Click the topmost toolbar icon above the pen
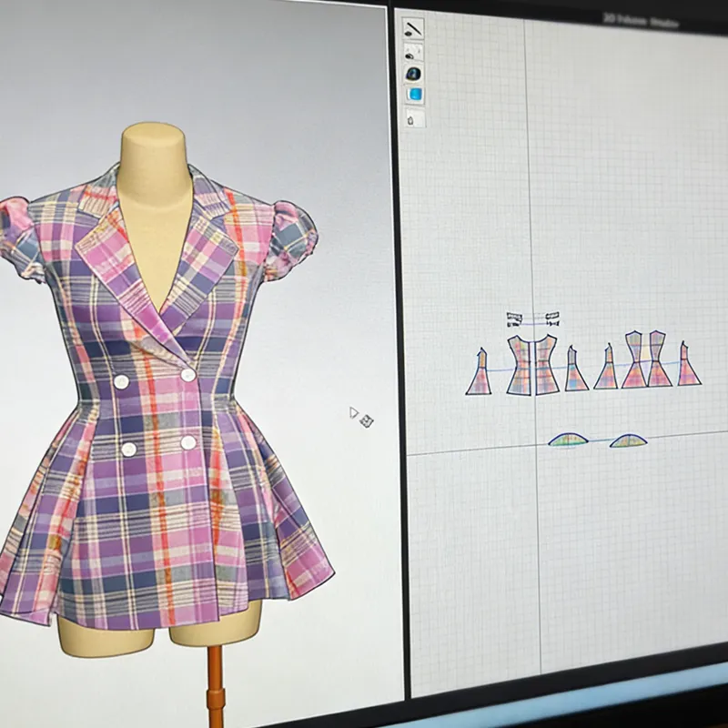The width and height of the screenshot is (728, 728). [412, 28]
